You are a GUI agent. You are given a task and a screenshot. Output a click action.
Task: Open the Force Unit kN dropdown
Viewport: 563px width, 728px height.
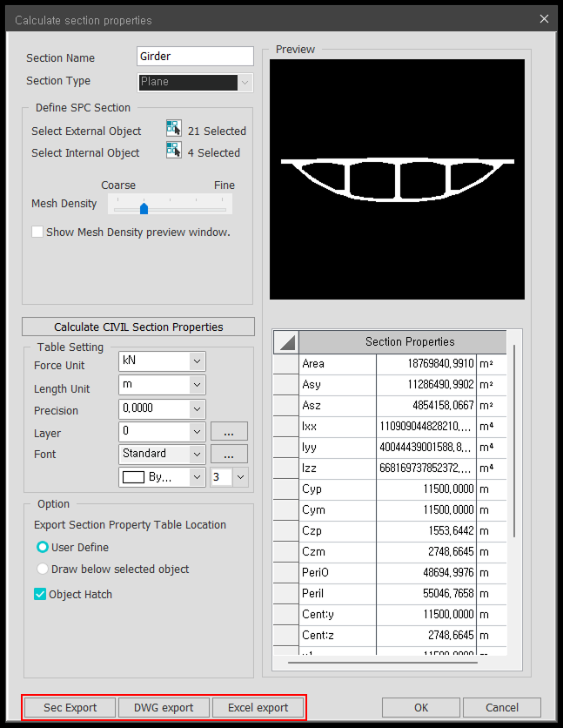(x=198, y=361)
